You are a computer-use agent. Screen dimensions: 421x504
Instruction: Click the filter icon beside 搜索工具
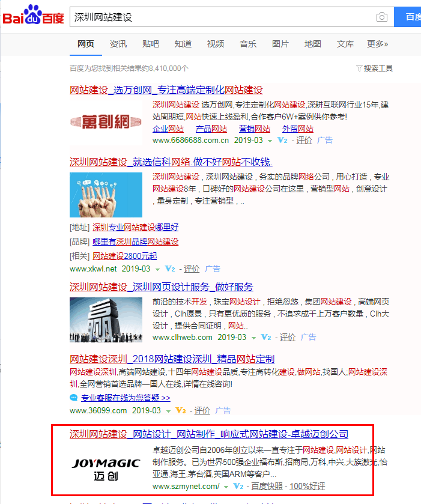click(359, 68)
